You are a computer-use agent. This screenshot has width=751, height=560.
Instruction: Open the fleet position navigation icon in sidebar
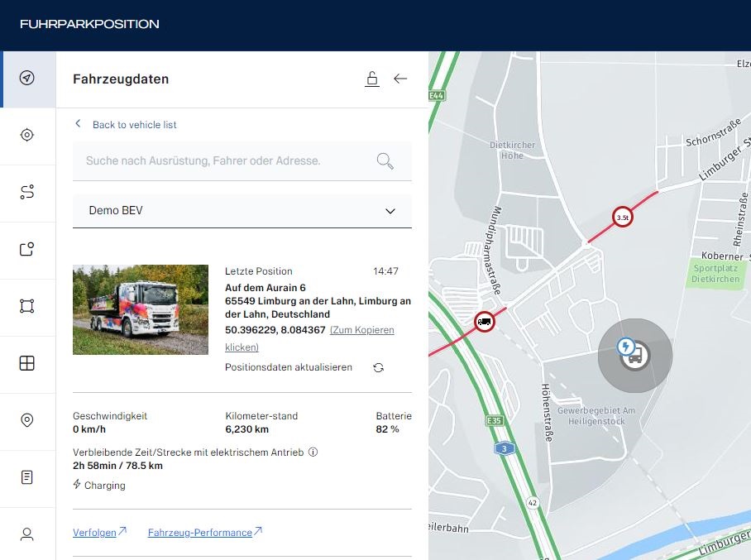tap(26, 78)
